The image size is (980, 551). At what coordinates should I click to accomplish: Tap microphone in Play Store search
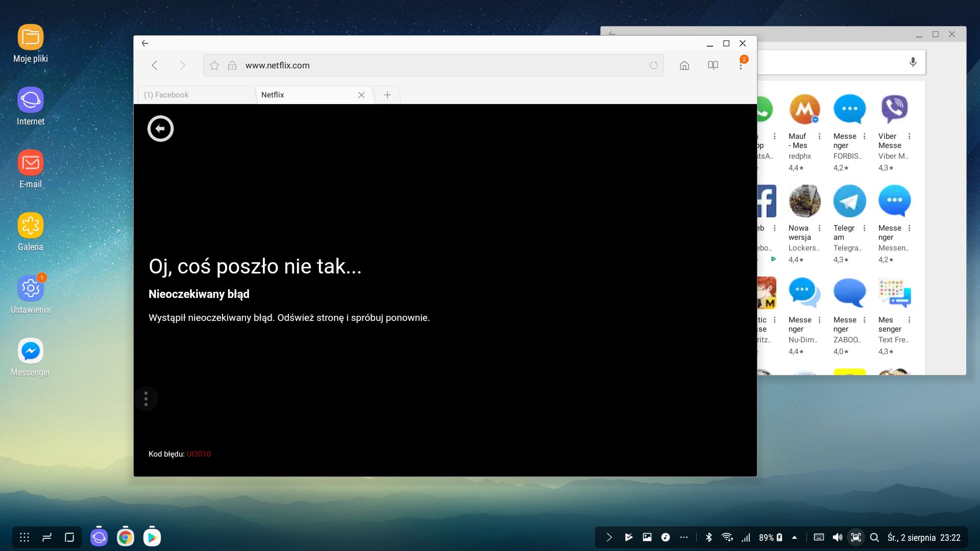913,62
